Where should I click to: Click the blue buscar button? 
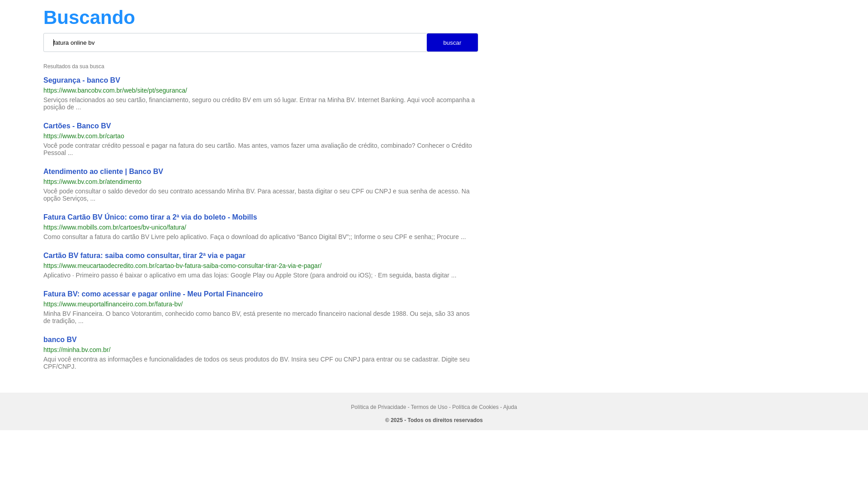pyautogui.click(x=452, y=42)
